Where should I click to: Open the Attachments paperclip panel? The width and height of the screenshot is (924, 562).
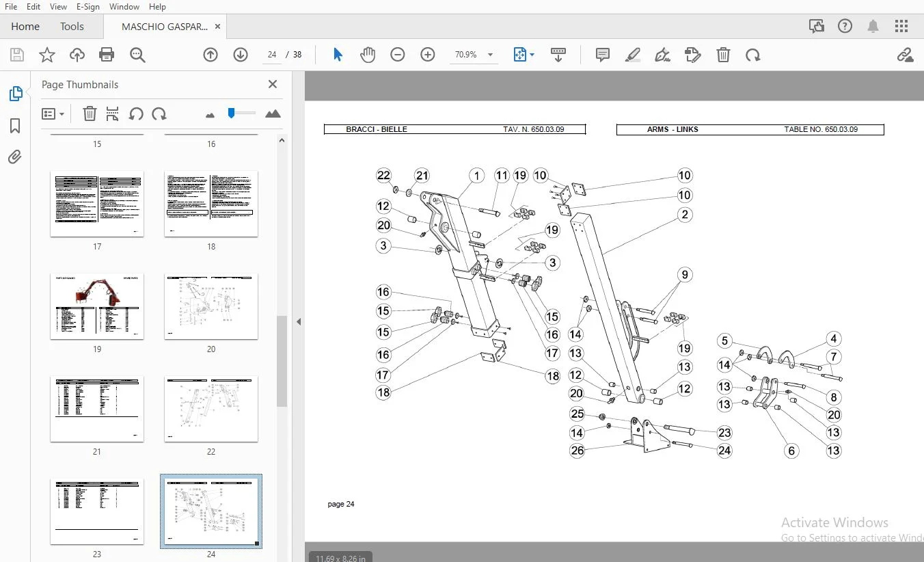point(15,157)
